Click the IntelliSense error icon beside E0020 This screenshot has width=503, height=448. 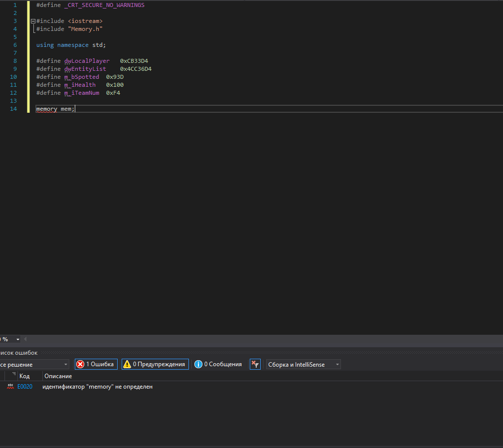tap(10, 387)
